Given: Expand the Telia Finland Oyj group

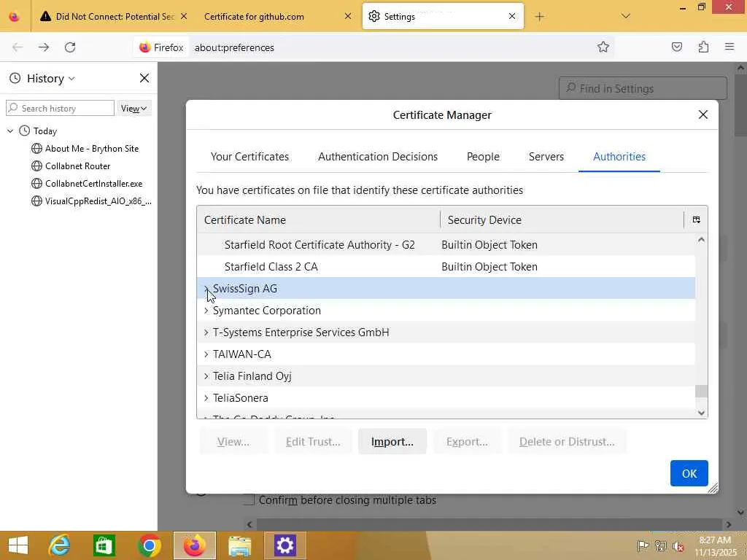Looking at the screenshot, I should [x=206, y=376].
